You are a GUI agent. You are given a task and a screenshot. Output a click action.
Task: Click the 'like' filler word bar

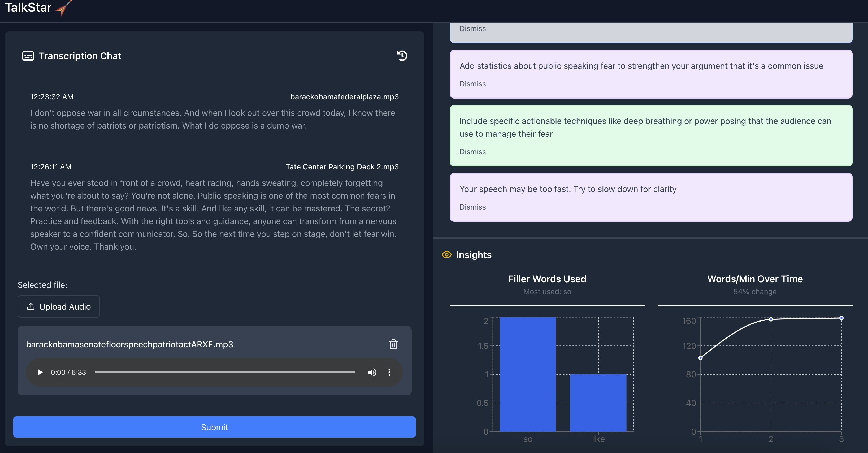598,403
